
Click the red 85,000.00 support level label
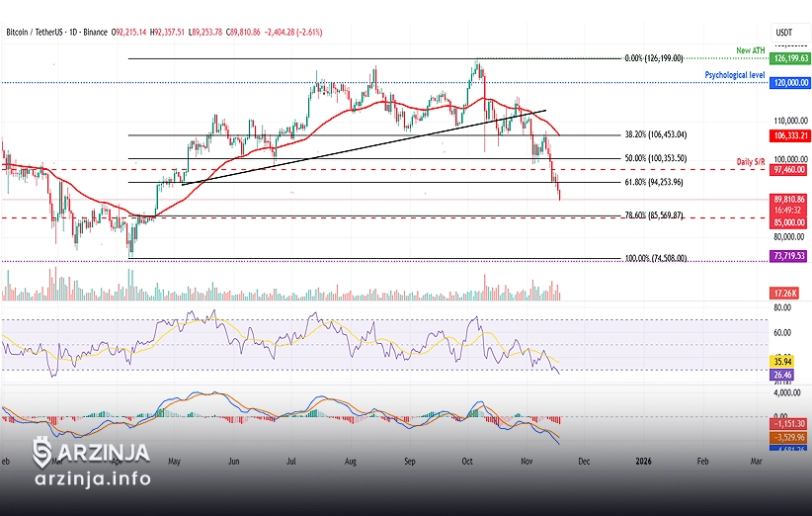click(x=789, y=222)
